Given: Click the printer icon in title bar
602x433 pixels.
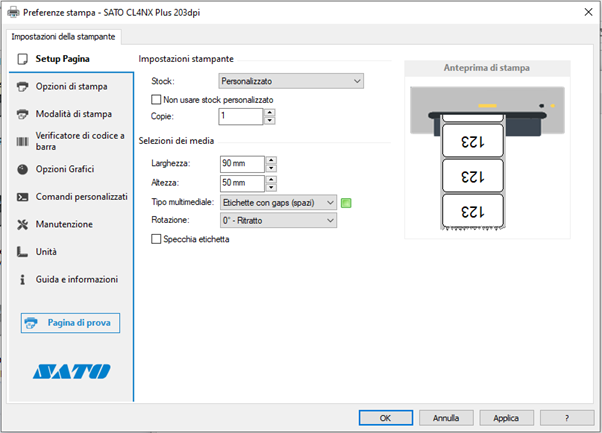Looking at the screenshot, I should tap(13, 12).
